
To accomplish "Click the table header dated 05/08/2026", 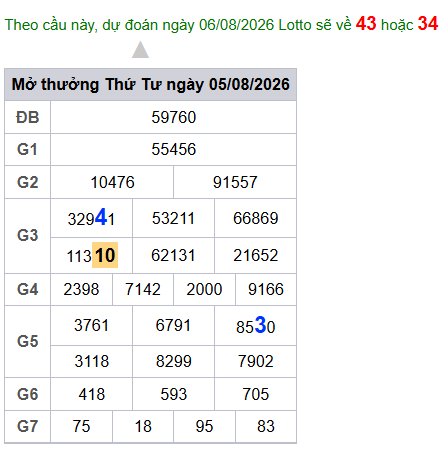I will (150, 84).
